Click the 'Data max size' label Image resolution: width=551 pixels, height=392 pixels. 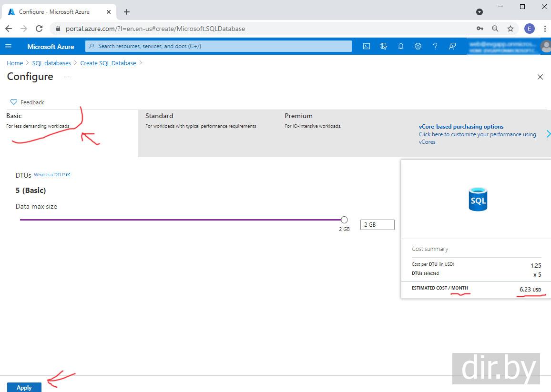(36, 207)
